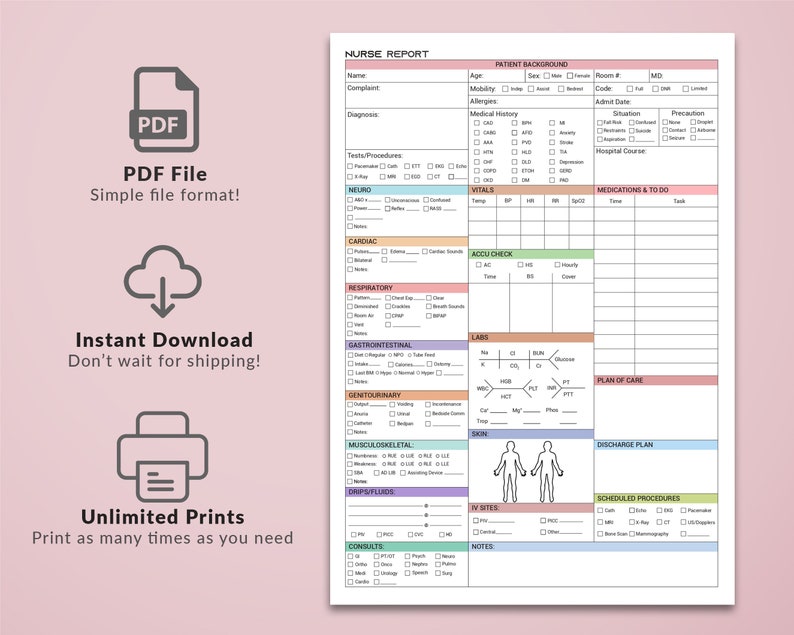
Task: Click the LABS section header
Action: [531, 337]
